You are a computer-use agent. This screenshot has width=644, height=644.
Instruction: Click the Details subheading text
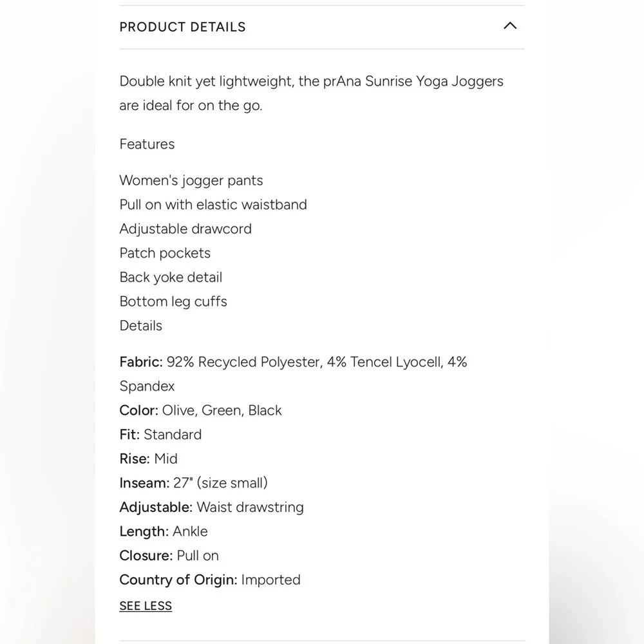pos(141,326)
